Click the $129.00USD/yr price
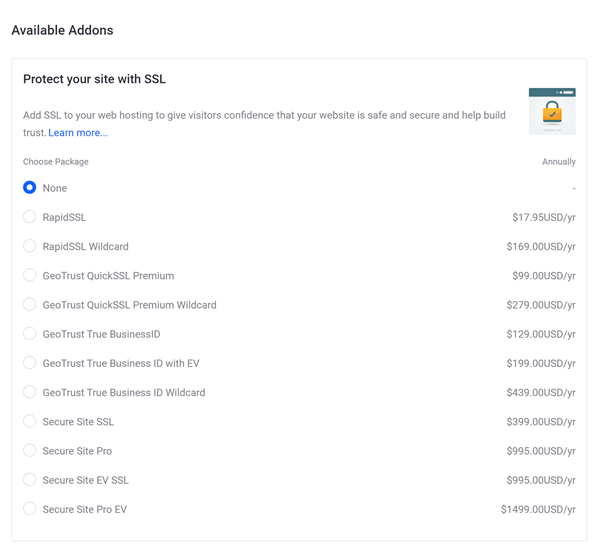Viewport: 602px width, 560px height. coord(541,334)
